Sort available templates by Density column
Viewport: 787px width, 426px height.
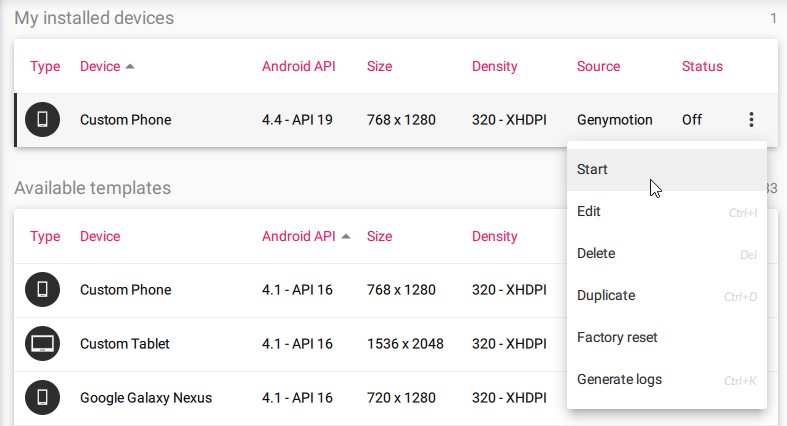pos(494,236)
